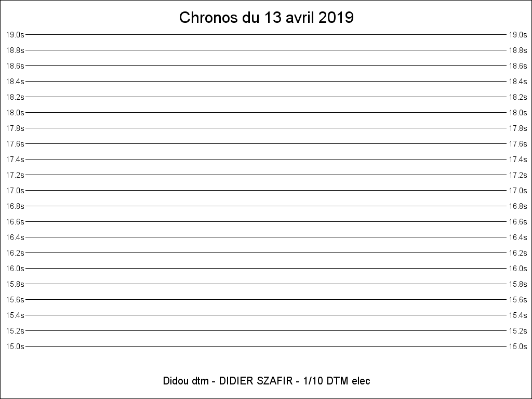The width and height of the screenshot is (532, 399).
Task: Click the left 16.6s axis label
Action: pos(15,222)
